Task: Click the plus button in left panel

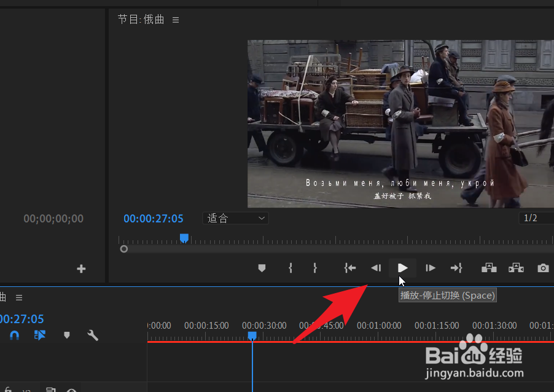Action: (81, 269)
